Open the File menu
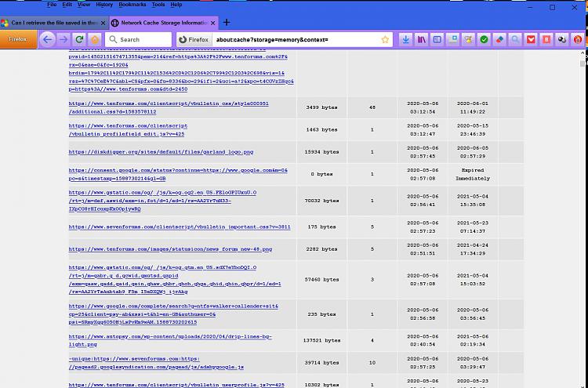The height and width of the screenshot is (388, 588). tap(52, 5)
